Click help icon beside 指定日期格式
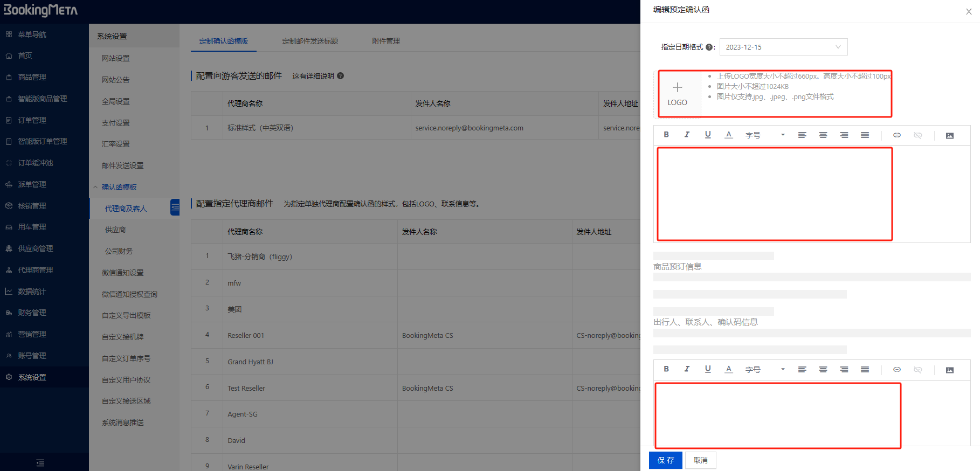The width and height of the screenshot is (980, 471). tap(709, 47)
